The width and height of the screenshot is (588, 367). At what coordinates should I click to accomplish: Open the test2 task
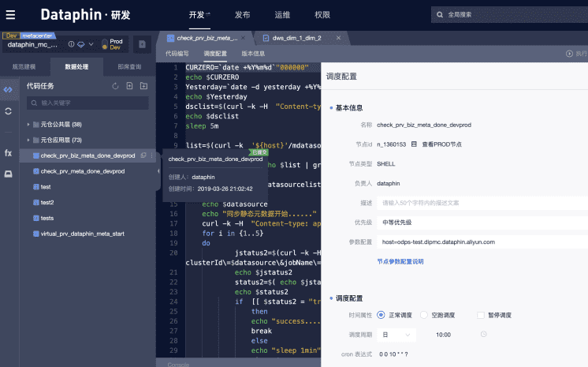(47, 203)
